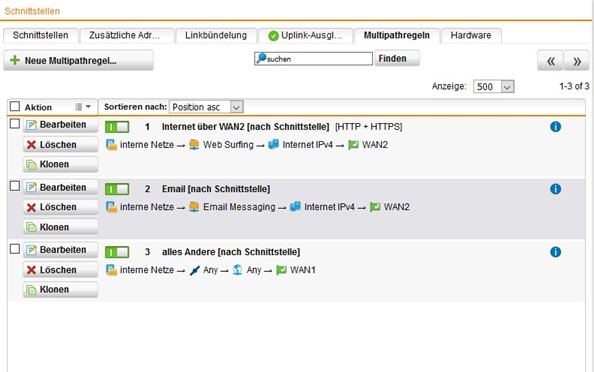Open info icon for Internet über WAN2 rule
594x372 pixels.
(555, 127)
